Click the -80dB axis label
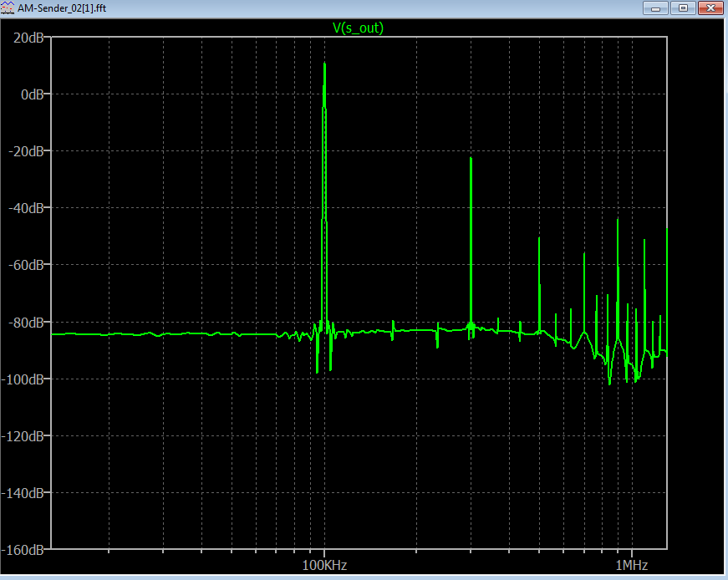The height and width of the screenshot is (580, 728). pyautogui.click(x=26, y=322)
